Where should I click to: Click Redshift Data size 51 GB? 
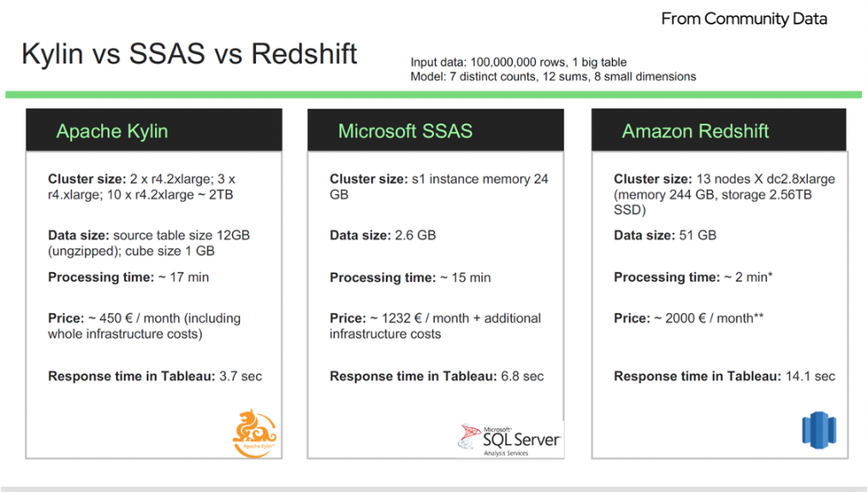point(665,235)
